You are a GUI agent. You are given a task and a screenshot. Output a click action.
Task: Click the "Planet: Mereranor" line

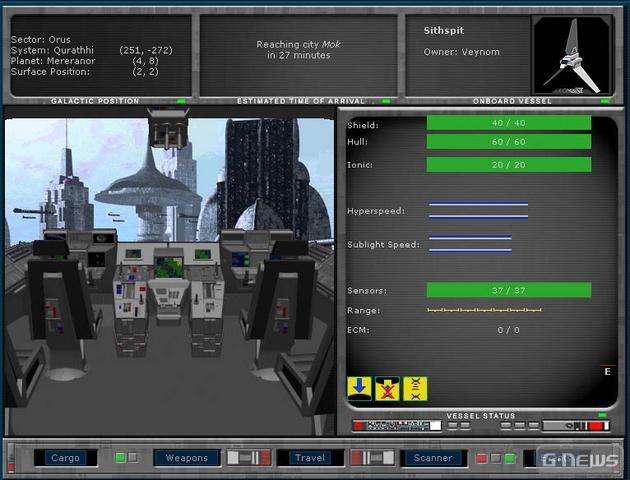pyautogui.click(x=53, y=61)
